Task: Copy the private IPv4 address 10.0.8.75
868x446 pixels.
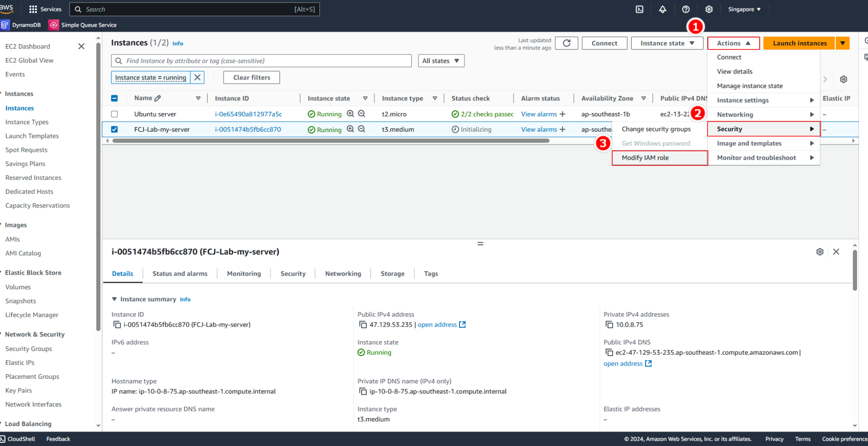Action: pyautogui.click(x=609, y=325)
